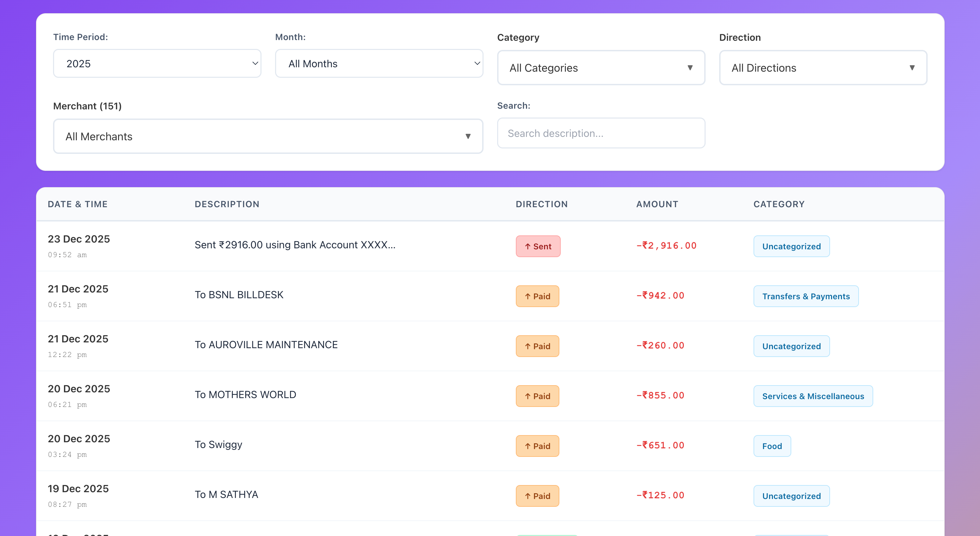Open the Time Period year dropdown
Screen dimensions: 980x536
157,63
